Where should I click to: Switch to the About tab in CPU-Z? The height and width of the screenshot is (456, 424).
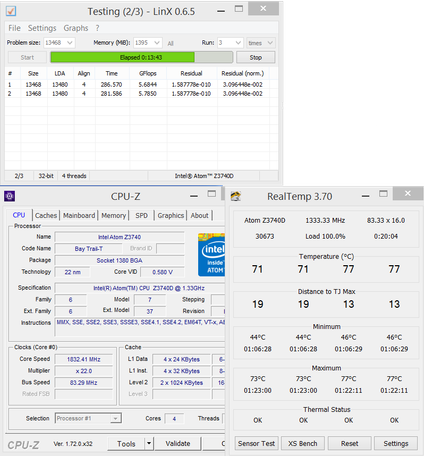(x=199, y=216)
